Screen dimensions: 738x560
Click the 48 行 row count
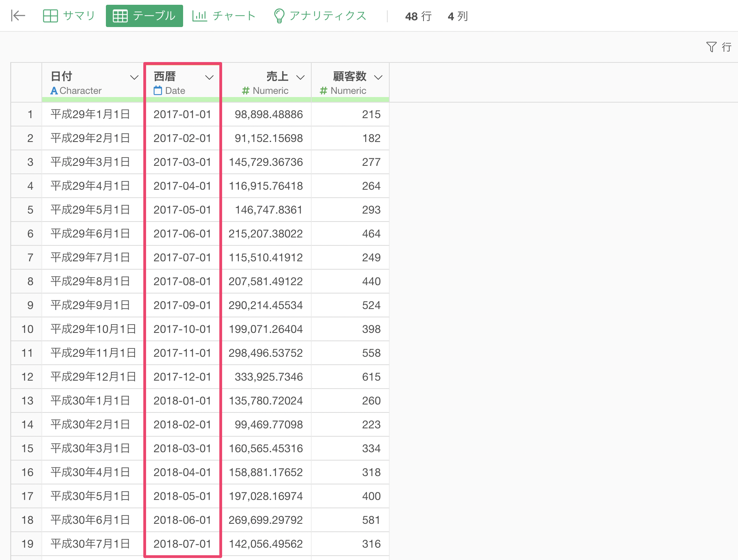coord(418,16)
